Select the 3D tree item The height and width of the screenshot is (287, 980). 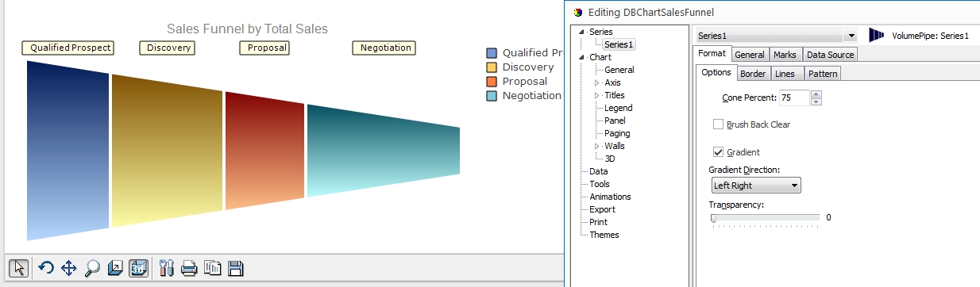pyautogui.click(x=610, y=159)
